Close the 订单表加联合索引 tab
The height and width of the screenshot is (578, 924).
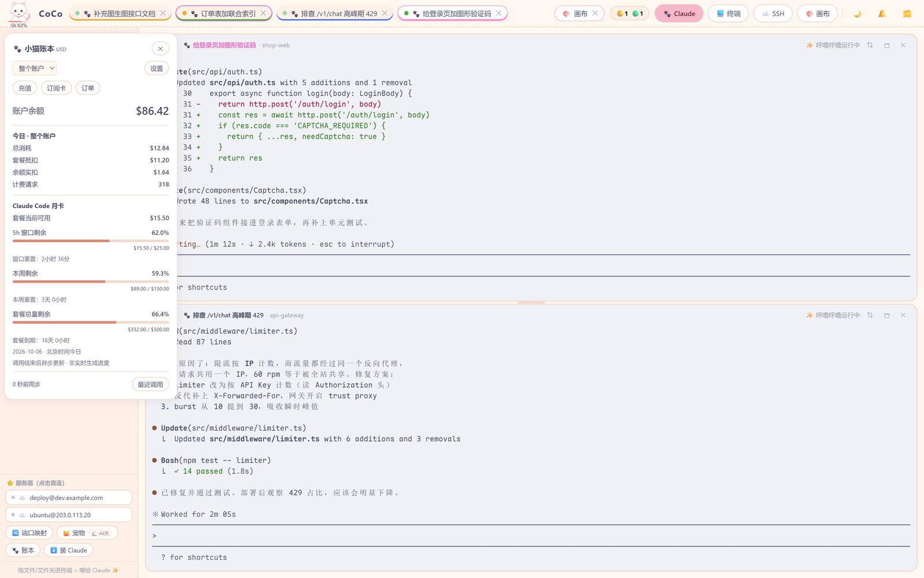263,13
